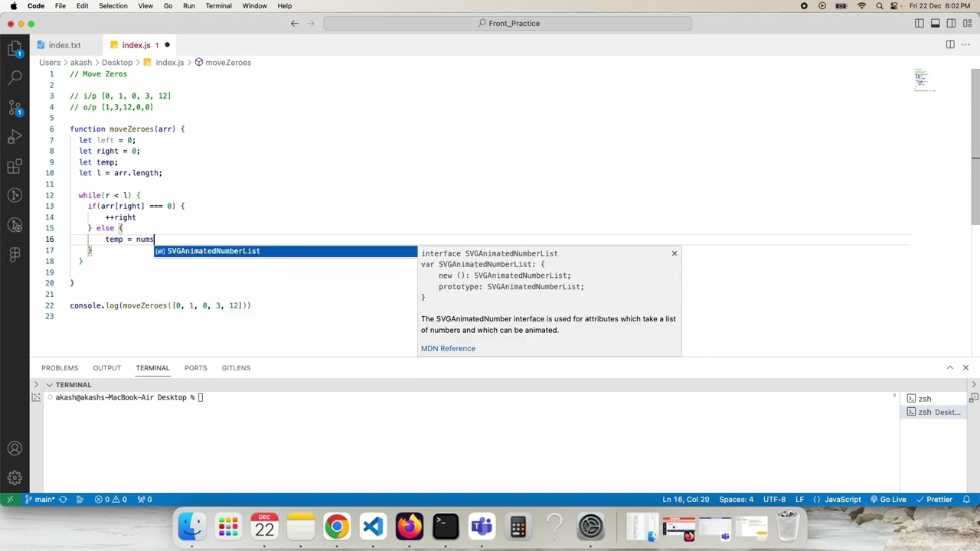980x551 pixels.
Task: Open the Explorer view in activity bar
Action: [x=15, y=49]
